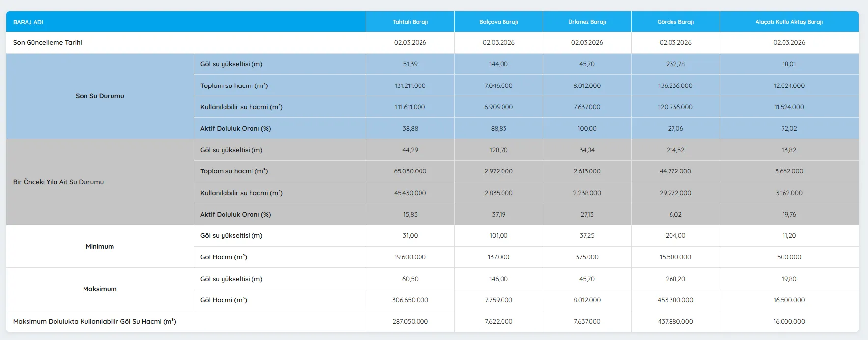868x340 pixels.
Task: Select Balçova's usable water volume 6.909.000
Action: [x=499, y=107]
